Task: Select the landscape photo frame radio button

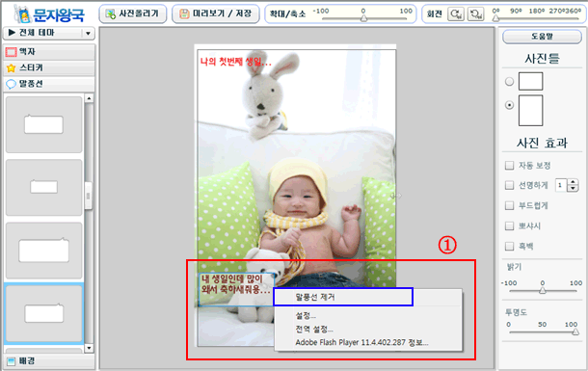Action: [x=509, y=81]
